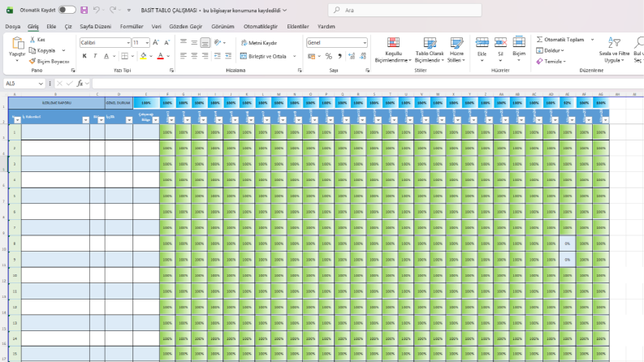
Task: Click the insert function fx icon
Action: tap(80, 84)
